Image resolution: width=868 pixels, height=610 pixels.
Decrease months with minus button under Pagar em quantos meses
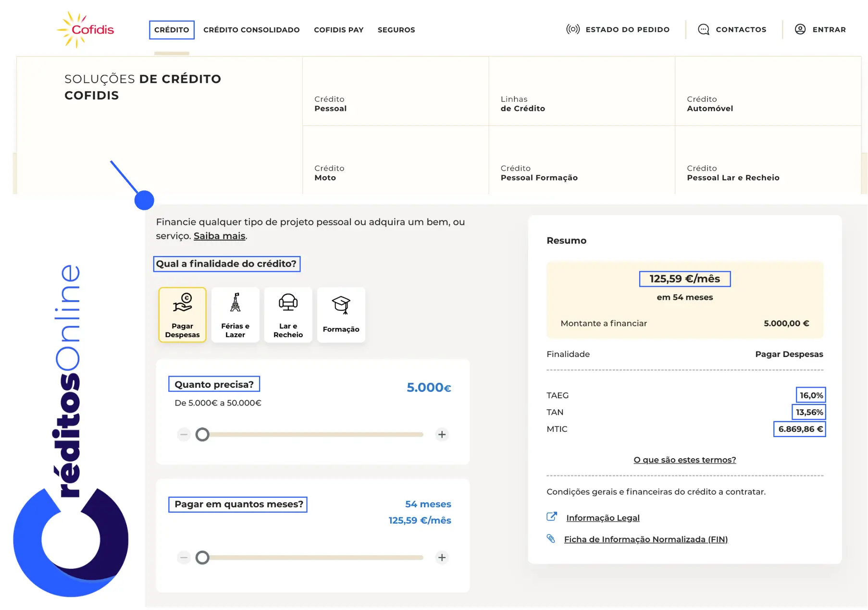coord(184,558)
